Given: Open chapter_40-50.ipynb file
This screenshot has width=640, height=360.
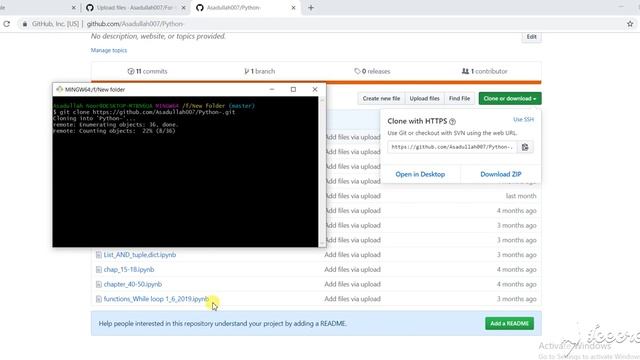Looking at the screenshot, I should 133,284.
